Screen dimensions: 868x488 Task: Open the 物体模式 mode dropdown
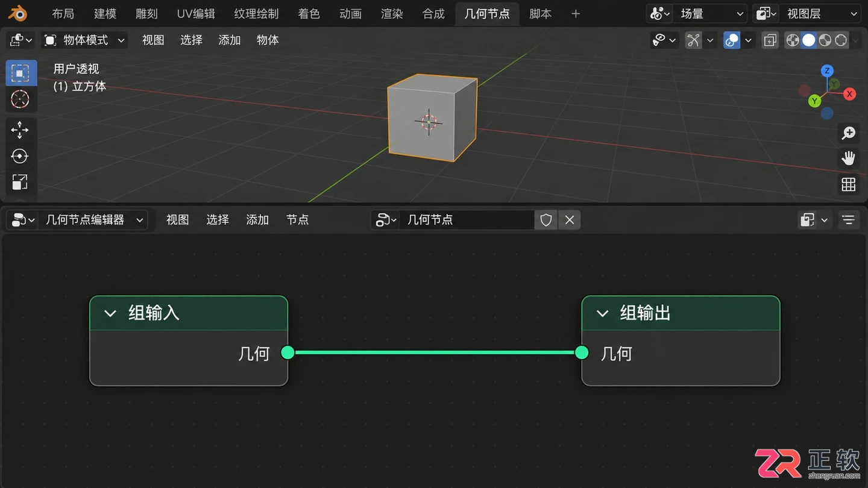[x=84, y=40]
